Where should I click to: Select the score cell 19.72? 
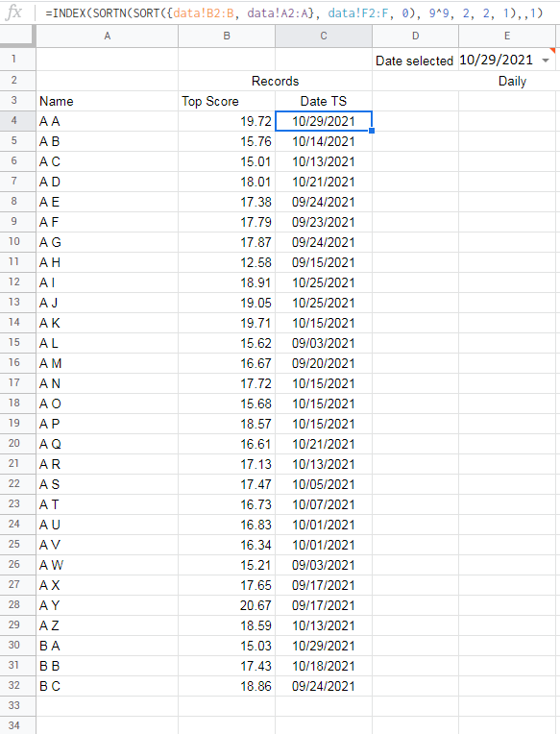pyautogui.click(x=227, y=121)
